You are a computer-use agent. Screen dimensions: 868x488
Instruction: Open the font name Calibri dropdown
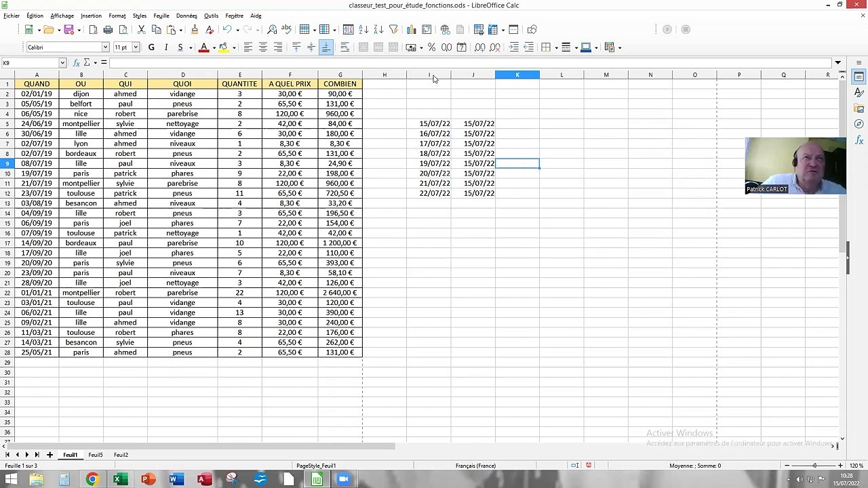click(105, 47)
